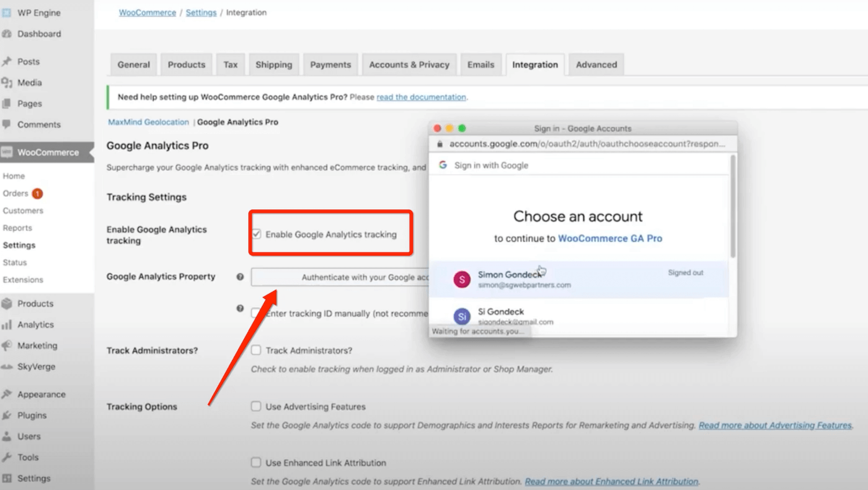Open the Tax tab
Image resolution: width=868 pixels, height=490 pixels.
pyautogui.click(x=231, y=65)
